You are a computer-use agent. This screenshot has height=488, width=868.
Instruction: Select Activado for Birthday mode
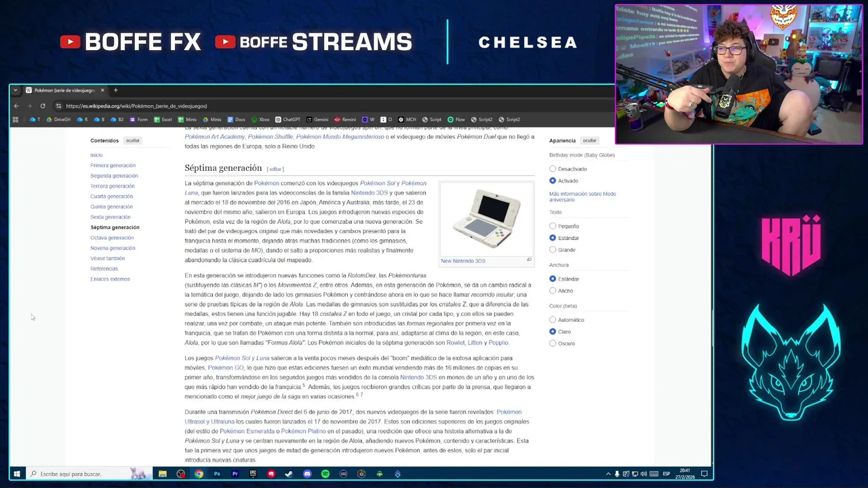pos(553,180)
